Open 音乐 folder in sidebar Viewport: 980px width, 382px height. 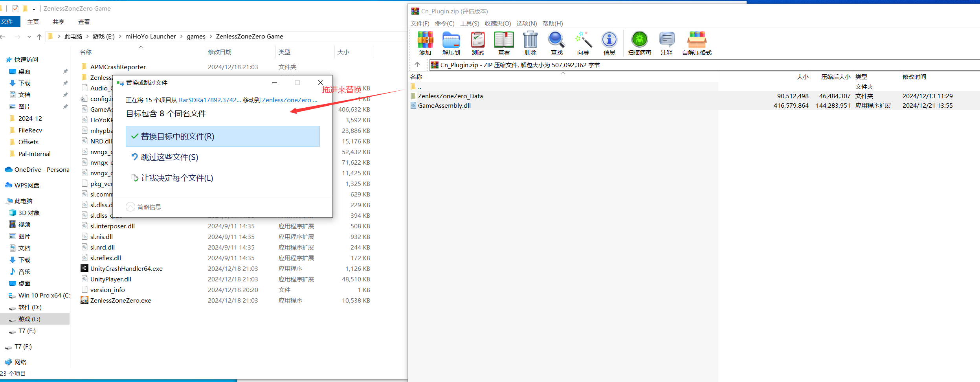(20, 272)
